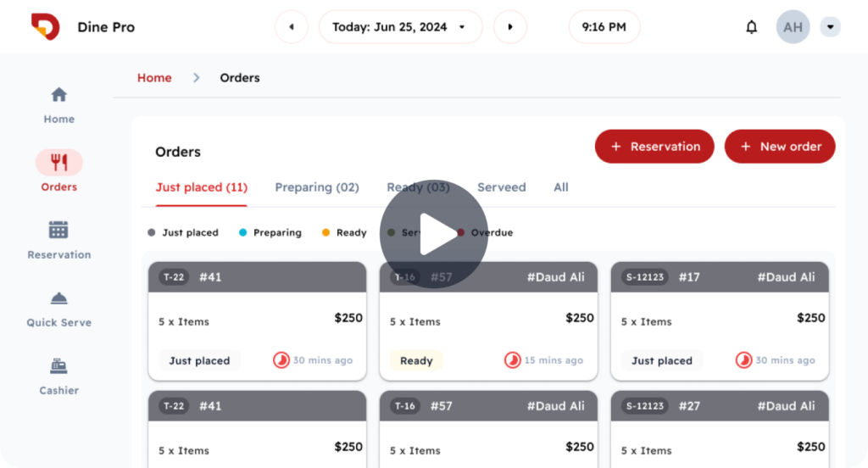Click the notification bell icon

pos(751,27)
